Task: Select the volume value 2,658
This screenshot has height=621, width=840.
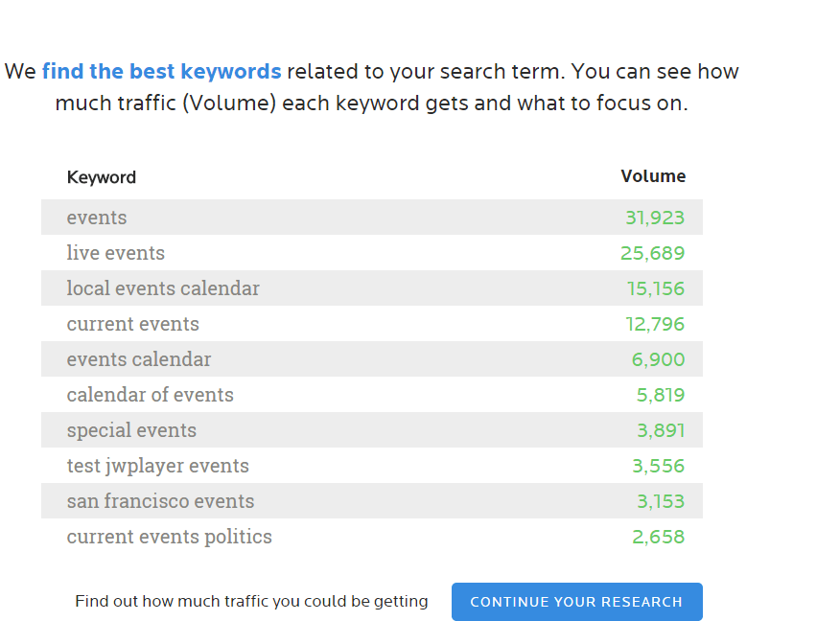Action: (x=659, y=537)
